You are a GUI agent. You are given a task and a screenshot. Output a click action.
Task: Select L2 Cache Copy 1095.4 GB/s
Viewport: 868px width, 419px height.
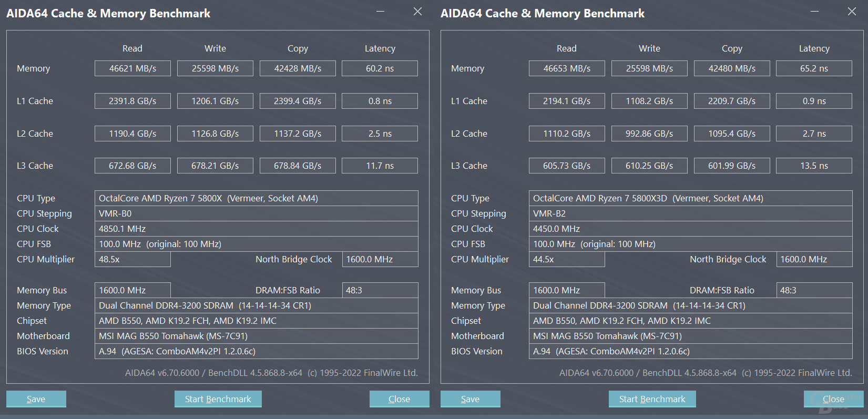tap(732, 134)
